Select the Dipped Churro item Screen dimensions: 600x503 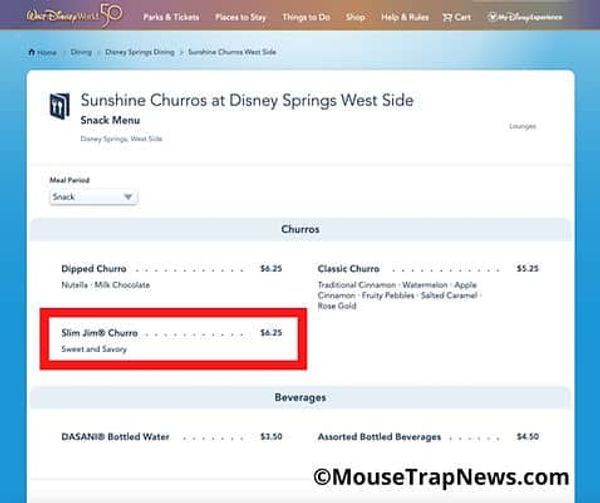point(94,269)
